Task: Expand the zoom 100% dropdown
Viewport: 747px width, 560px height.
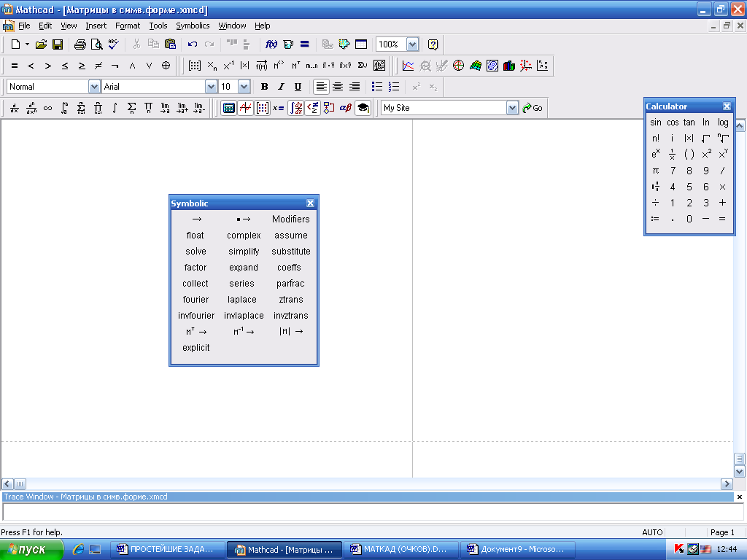Action: pos(413,44)
